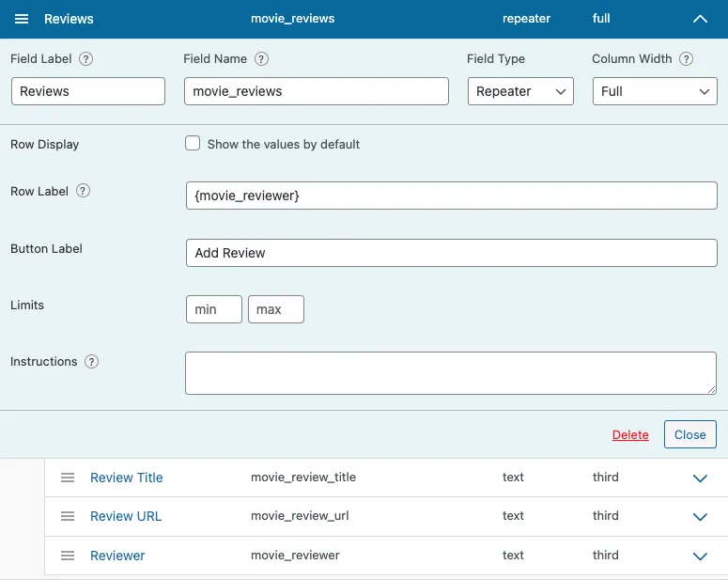Click the min limit input
This screenshot has width=728, height=580.
click(x=214, y=309)
